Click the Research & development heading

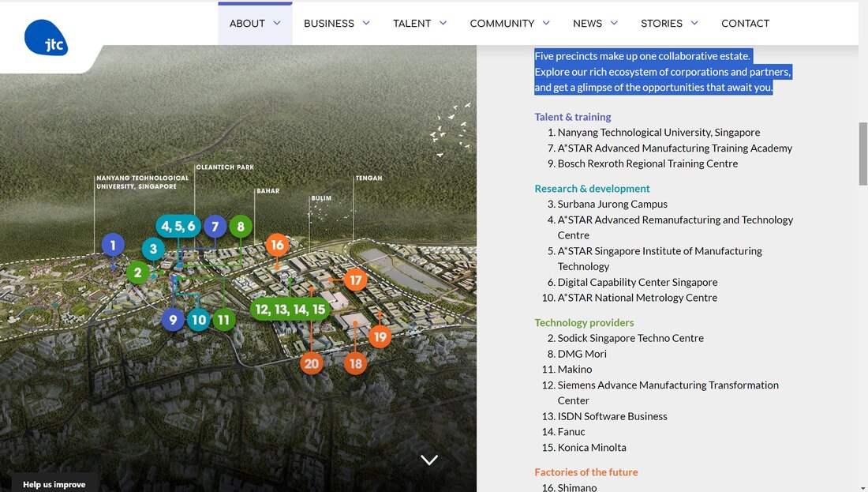click(x=592, y=189)
